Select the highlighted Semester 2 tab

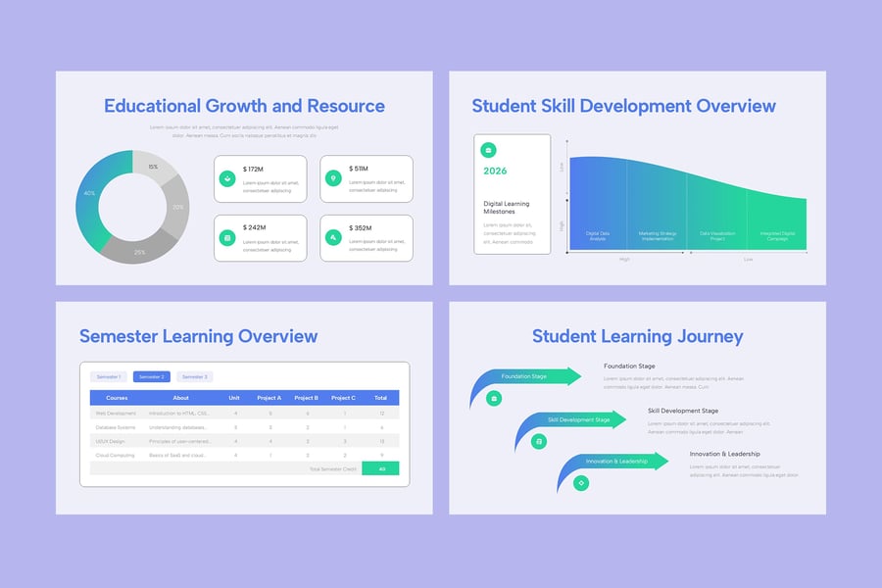151,376
